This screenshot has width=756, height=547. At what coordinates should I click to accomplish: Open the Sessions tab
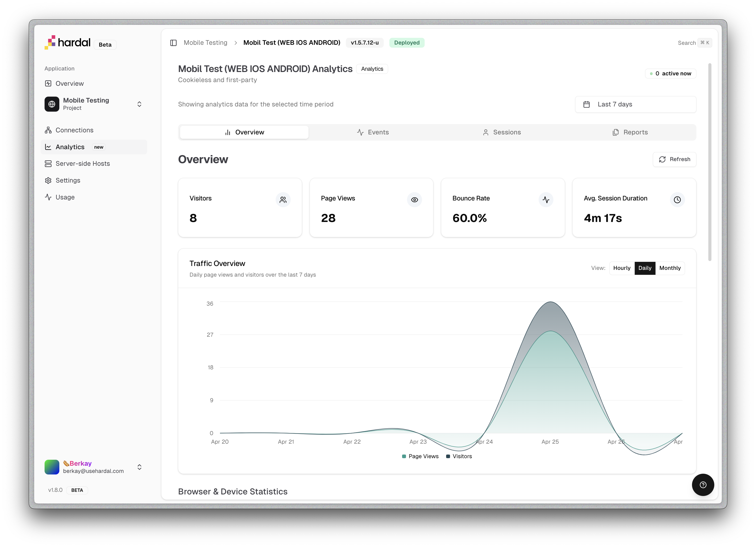tap(502, 132)
